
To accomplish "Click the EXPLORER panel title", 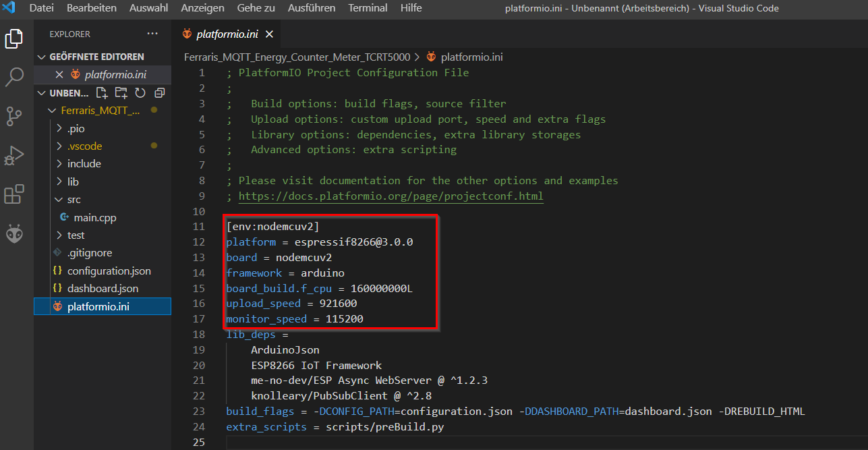I will click(x=69, y=34).
